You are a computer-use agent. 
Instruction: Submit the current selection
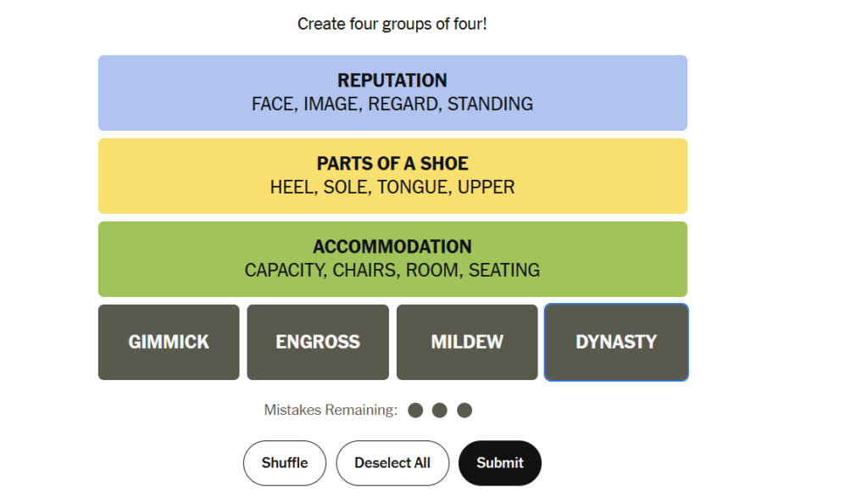coord(500,463)
